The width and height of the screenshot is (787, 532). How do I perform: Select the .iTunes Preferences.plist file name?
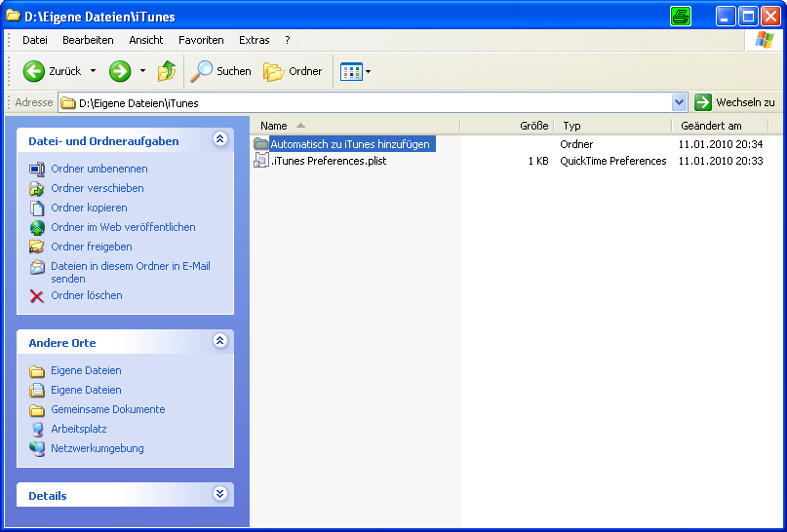(x=329, y=161)
